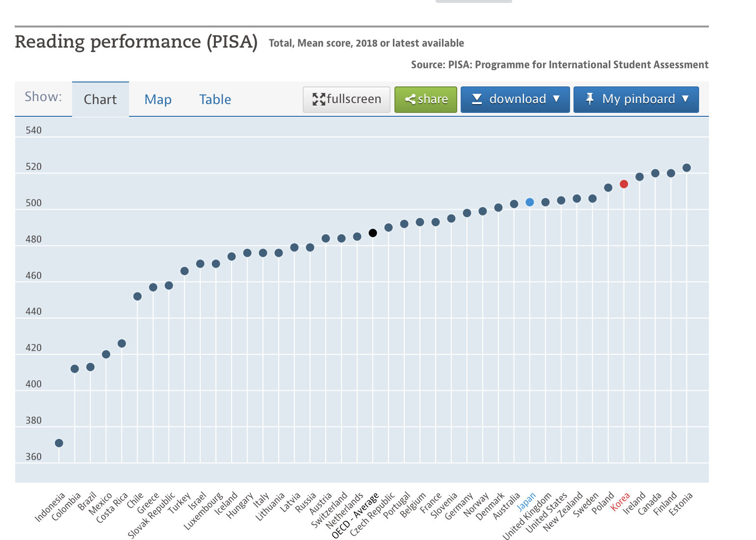Image resolution: width=756 pixels, height=540 pixels.
Task: Click the Korea axis label
Action: [620, 502]
